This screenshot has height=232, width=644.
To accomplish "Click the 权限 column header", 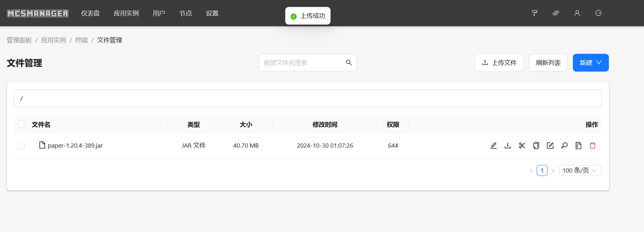I will click(x=393, y=124).
